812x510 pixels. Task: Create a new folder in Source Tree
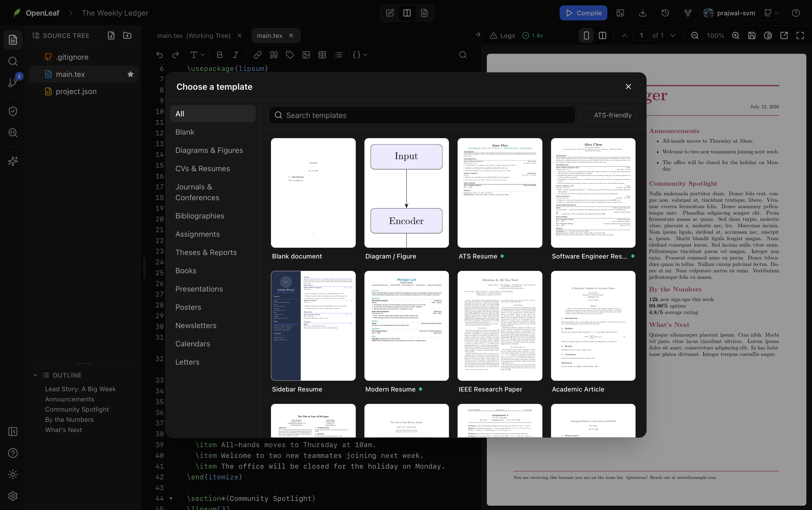pyautogui.click(x=128, y=35)
